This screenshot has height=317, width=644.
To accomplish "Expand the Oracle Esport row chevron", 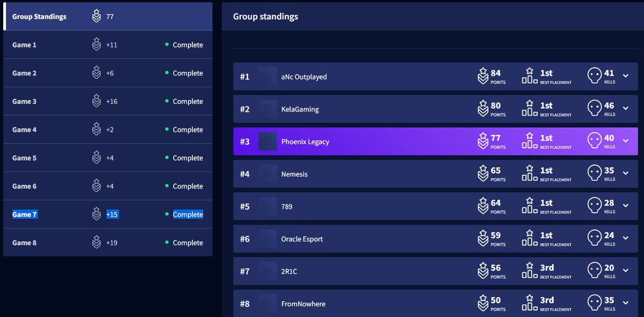I will tap(625, 239).
